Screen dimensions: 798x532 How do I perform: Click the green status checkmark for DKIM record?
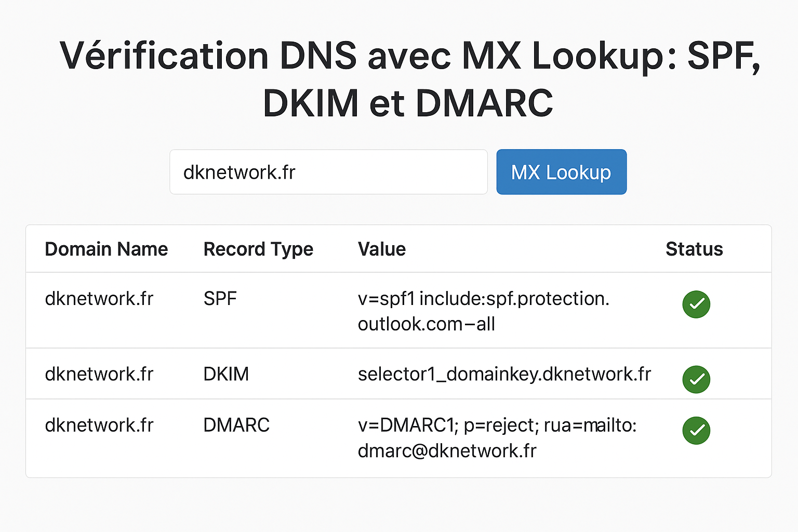[x=696, y=380]
